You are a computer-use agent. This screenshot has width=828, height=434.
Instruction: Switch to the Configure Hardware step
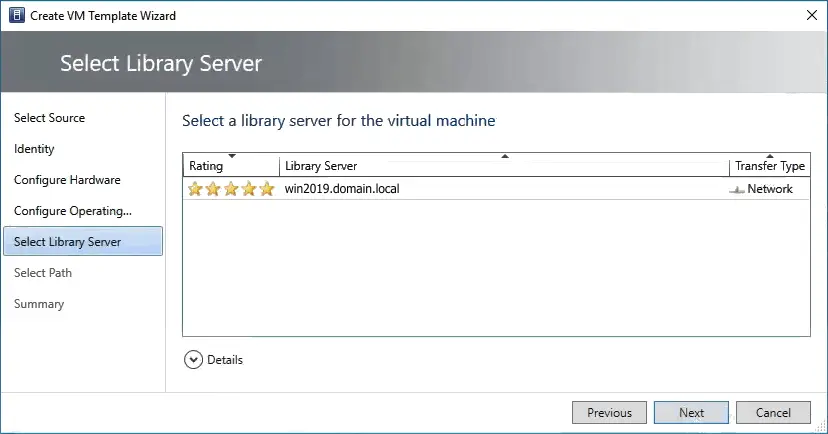coord(67,180)
